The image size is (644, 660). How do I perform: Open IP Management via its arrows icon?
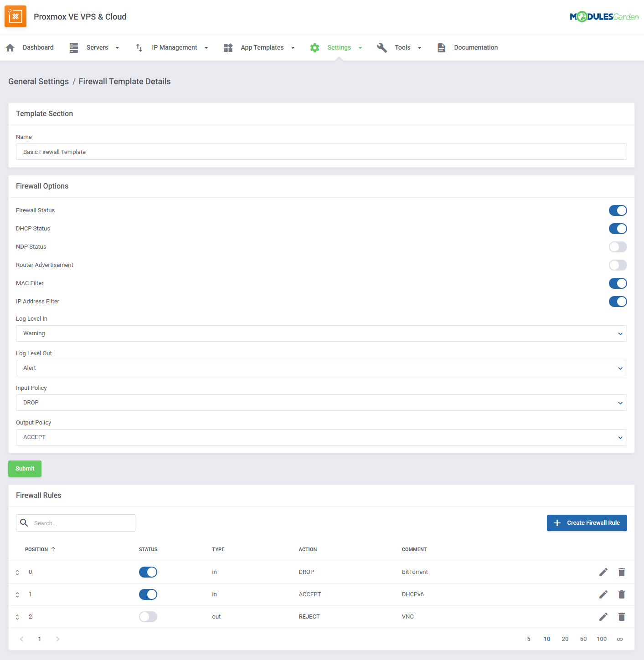pyautogui.click(x=139, y=47)
